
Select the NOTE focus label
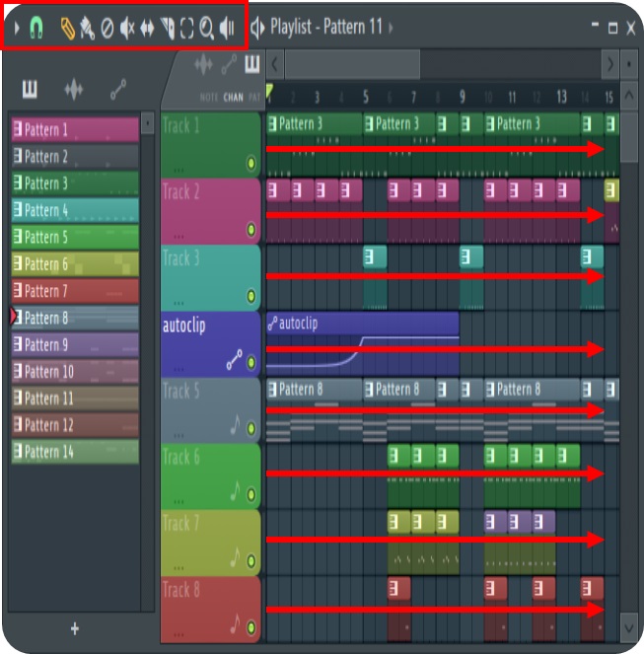[208, 98]
